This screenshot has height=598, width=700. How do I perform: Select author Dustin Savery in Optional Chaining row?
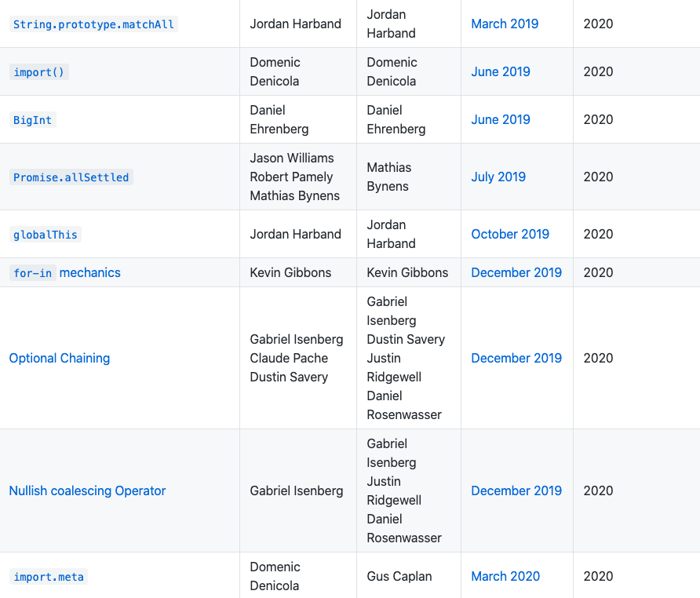(289, 377)
